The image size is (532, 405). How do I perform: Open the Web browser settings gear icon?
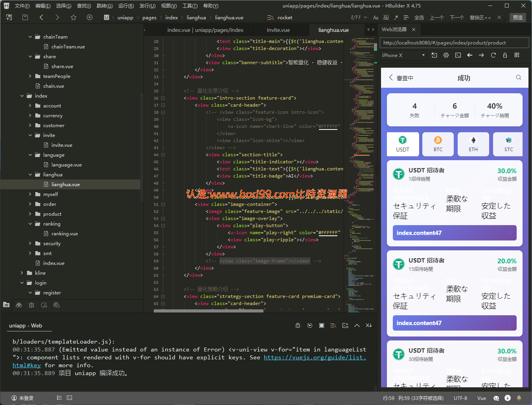click(446, 55)
